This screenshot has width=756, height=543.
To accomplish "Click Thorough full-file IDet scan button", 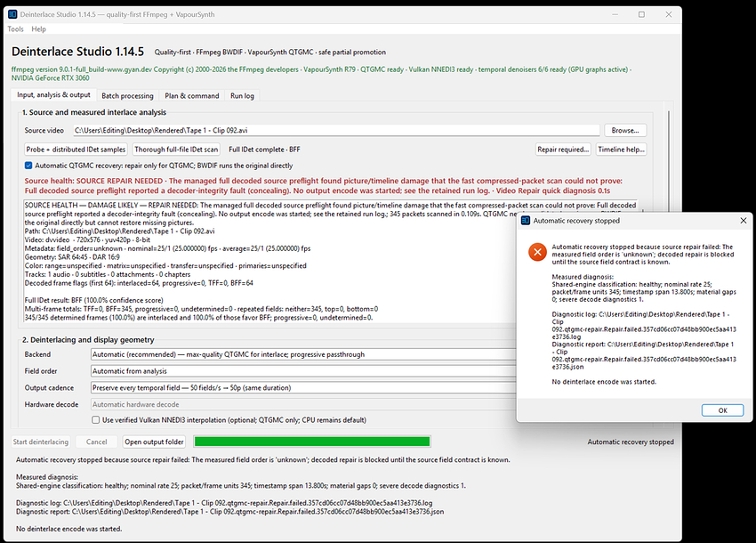I will (176, 150).
